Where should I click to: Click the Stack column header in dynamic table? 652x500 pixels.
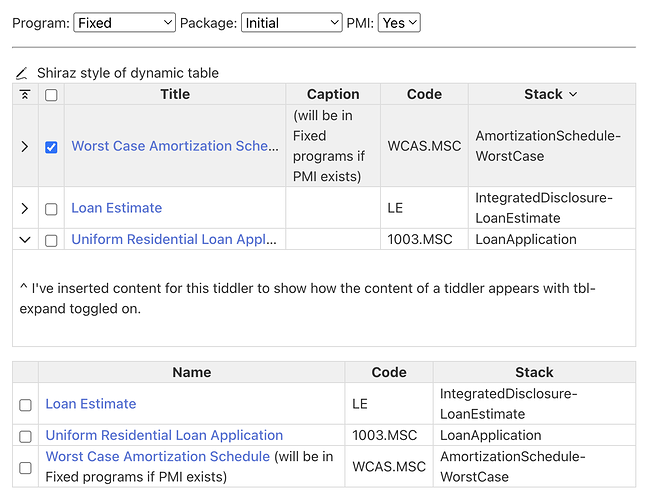point(543,94)
